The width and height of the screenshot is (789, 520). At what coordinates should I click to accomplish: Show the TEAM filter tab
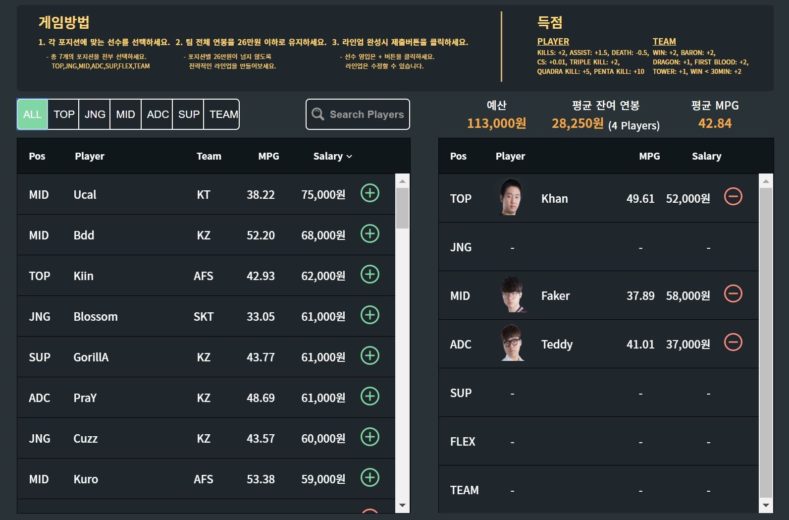coord(223,114)
